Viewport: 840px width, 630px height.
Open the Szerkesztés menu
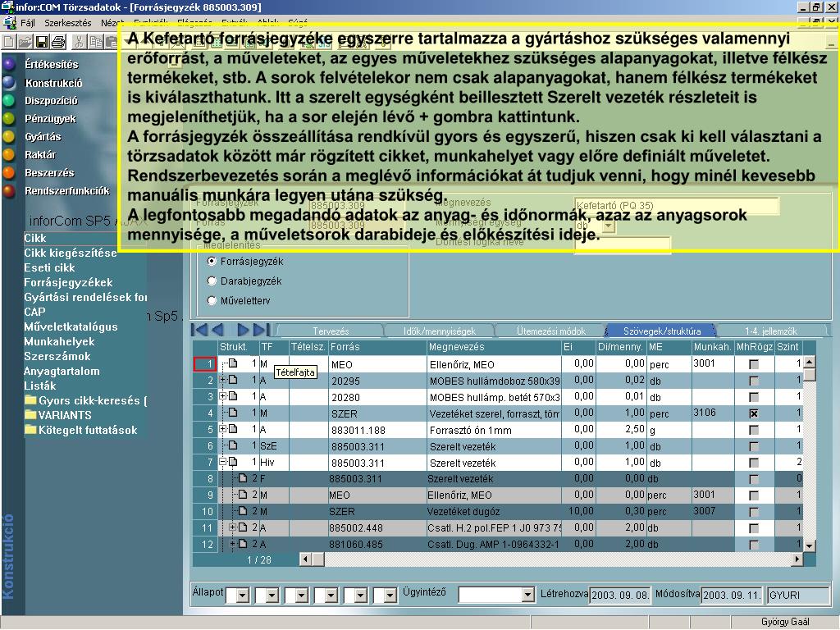click(x=68, y=23)
